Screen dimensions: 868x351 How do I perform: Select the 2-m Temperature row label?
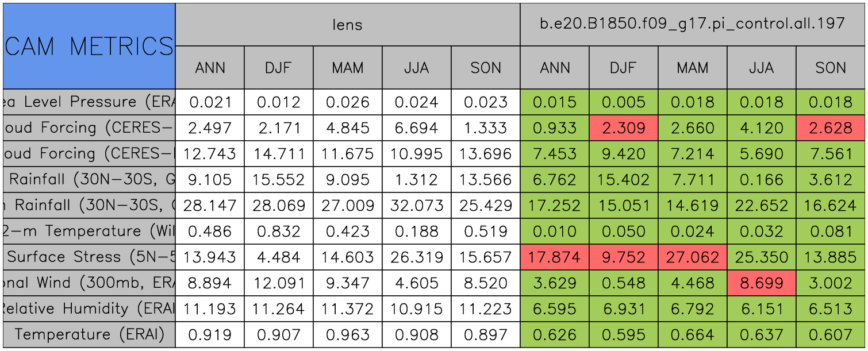coord(89,231)
